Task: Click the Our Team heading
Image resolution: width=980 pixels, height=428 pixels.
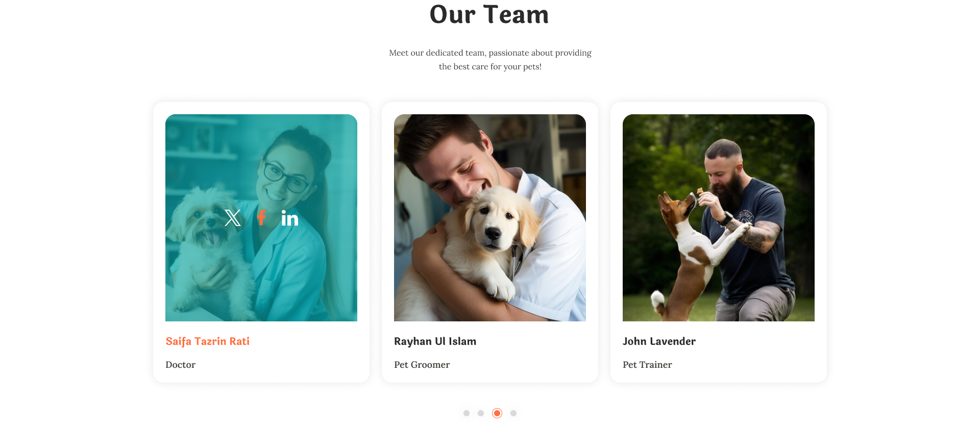Action: point(489,14)
